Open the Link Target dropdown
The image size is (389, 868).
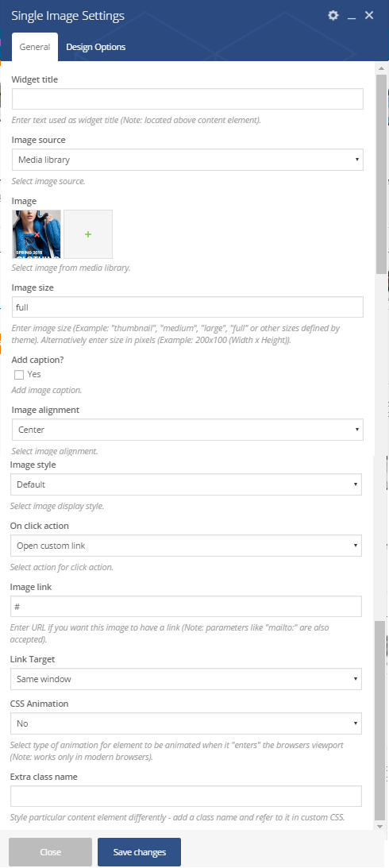[x=186, y=679]
